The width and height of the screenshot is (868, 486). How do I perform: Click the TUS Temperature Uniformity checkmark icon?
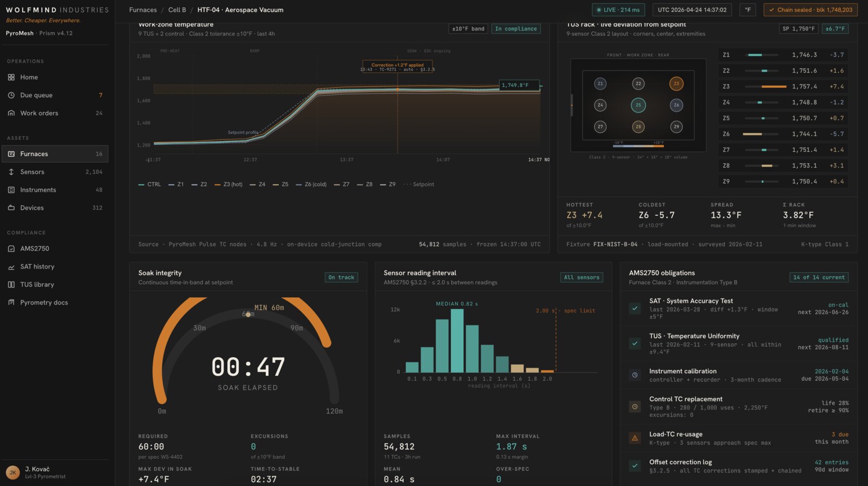pyautogui.click(x=634, y=343)
